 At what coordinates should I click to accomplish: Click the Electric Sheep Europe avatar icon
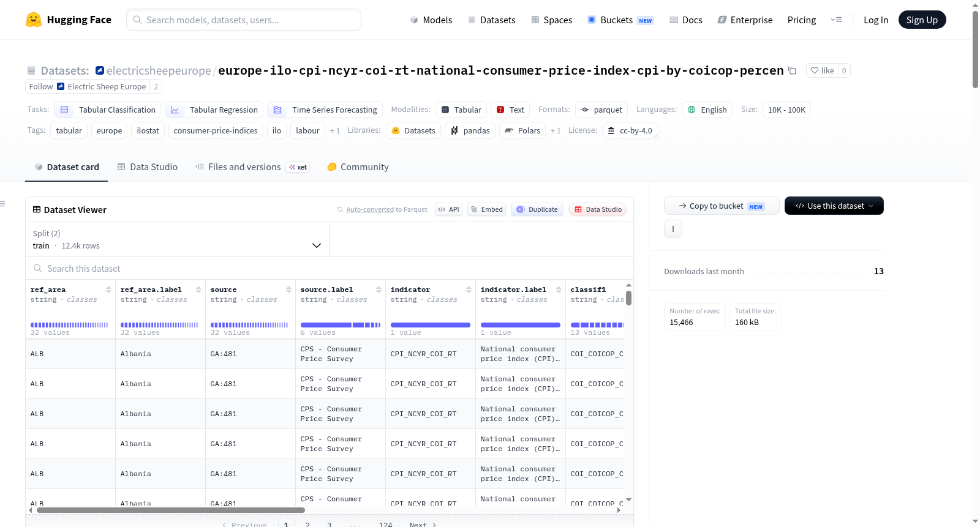point(61,86)
